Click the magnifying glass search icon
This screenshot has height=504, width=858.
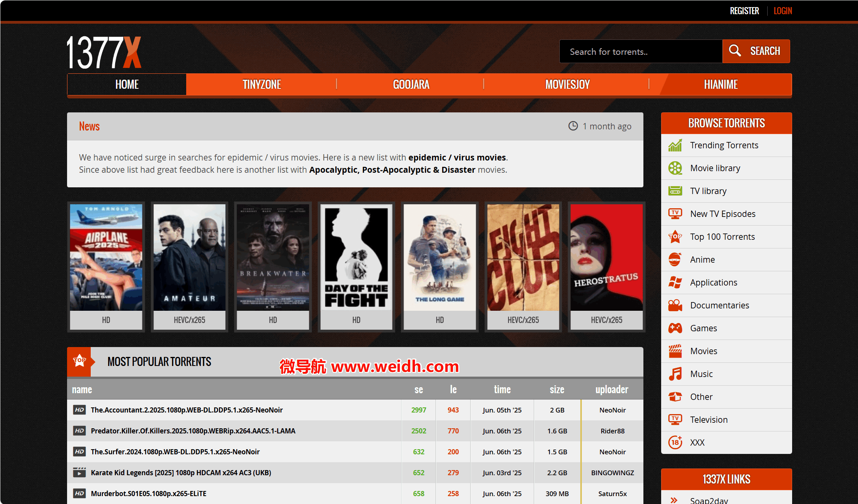(x=735, y=51)
